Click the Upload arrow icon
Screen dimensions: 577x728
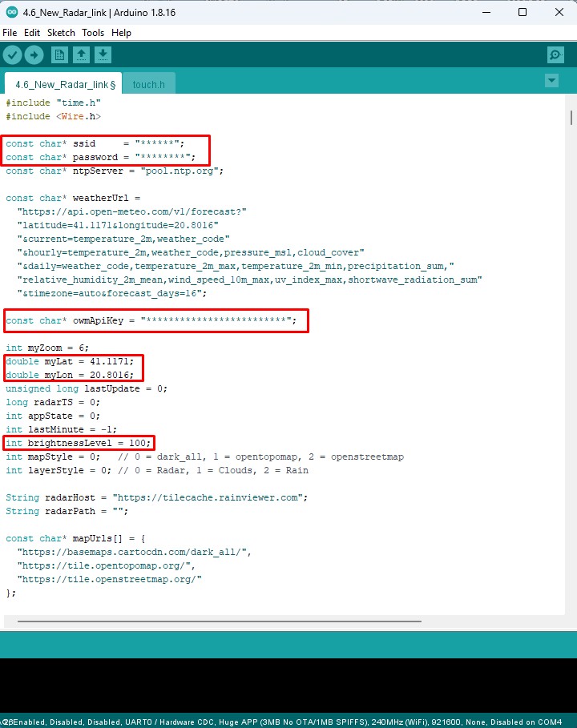(x=34, y=54)
